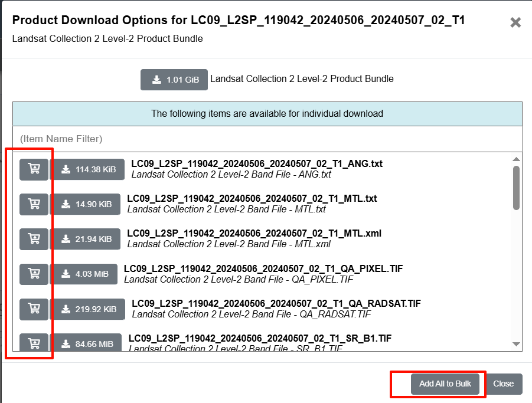This screenshot has width=532, height=403.
Task: Click the Product Download Options dialog title
Action: point(239,20)
